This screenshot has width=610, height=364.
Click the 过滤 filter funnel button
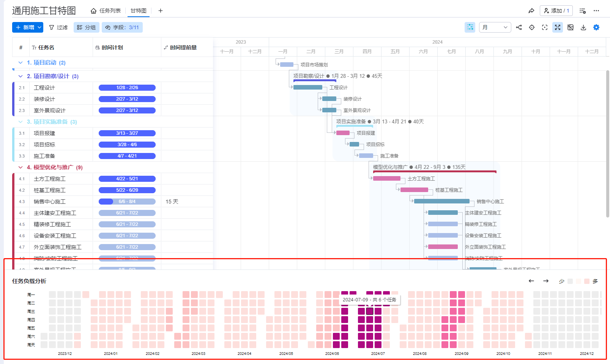pos(58,27)
